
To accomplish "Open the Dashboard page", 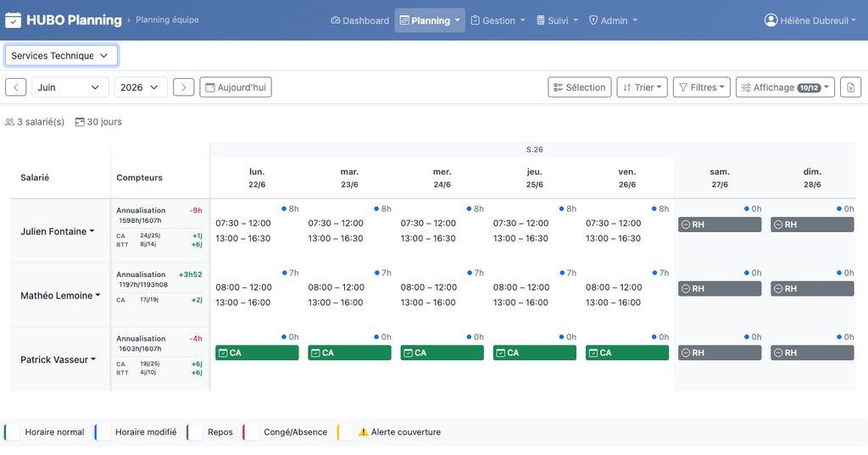I will tap(359, 20).
